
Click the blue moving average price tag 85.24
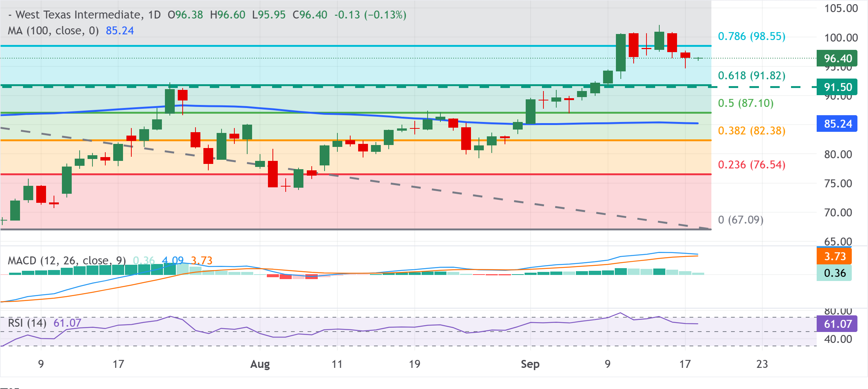pyautogui.click(x=837, y=124)
